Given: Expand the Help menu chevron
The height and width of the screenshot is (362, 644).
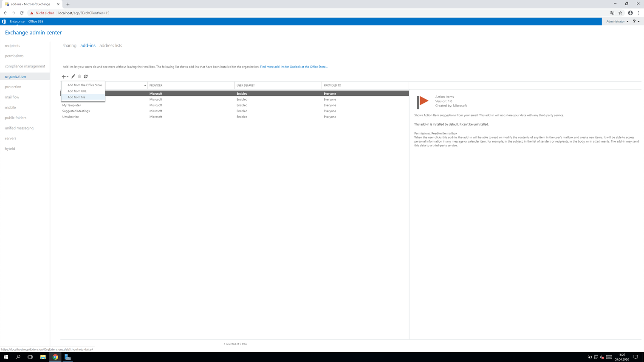Looking at the screenshot, I should (x=638, y=21).
